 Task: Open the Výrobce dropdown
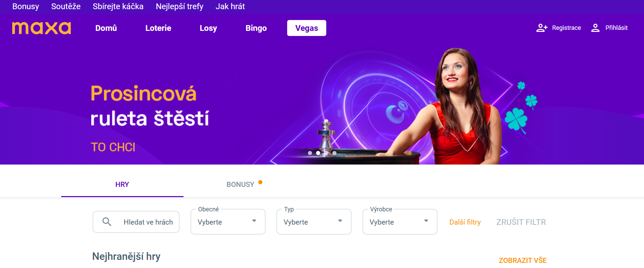(x=400, y=222)
